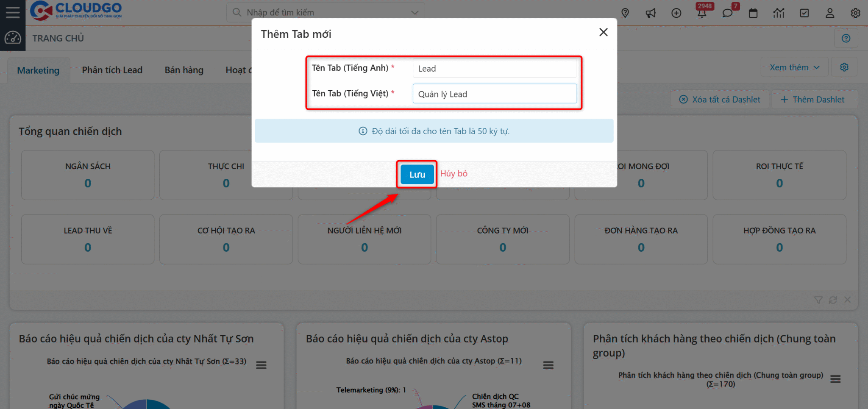868x409 pixels.
Task: Click the ROI THỰC TẾ card
Action: pyautogui.click(x=779, y=175)
